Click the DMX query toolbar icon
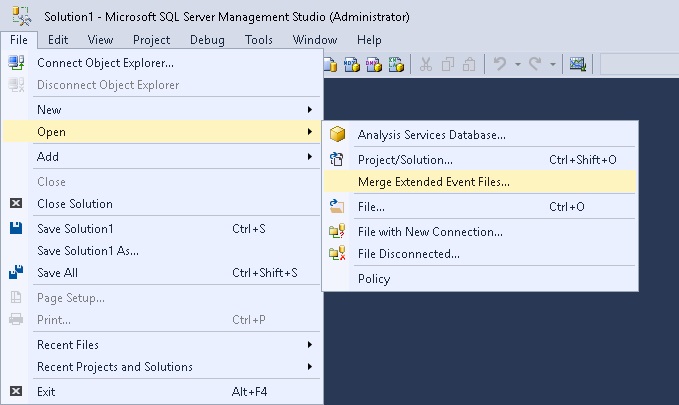 pyautogui.click(x=373, y=65)
